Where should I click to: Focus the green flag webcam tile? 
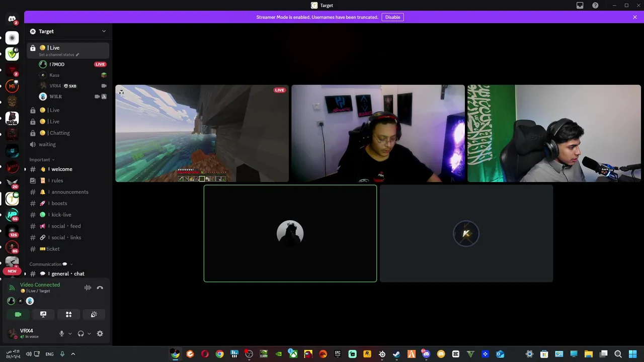click(554, 133)
